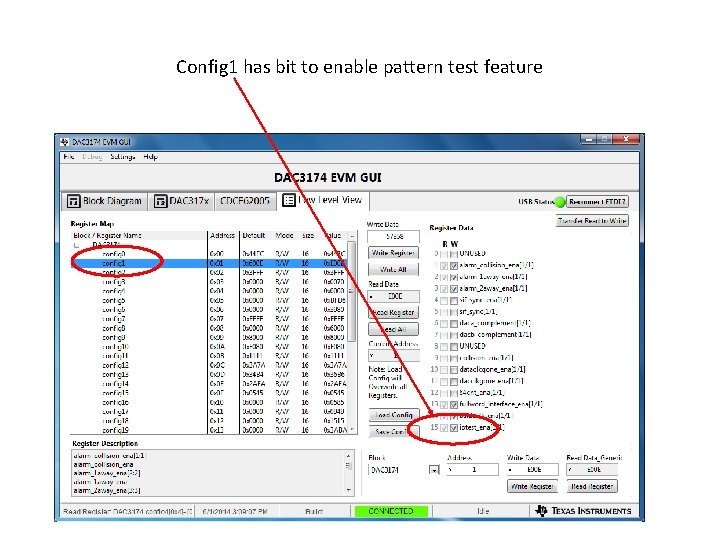720x540 pixels.
Task: Select the config8 register row
Action: point(210,328)
